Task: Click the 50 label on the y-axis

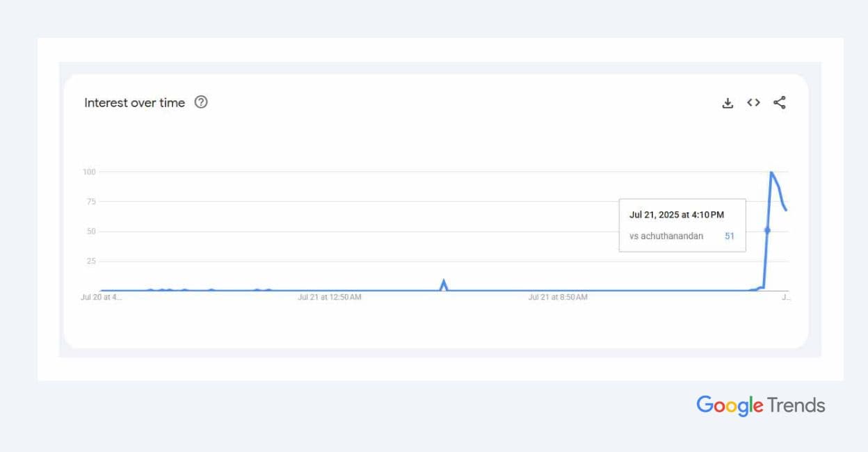Action: pyautogui.click(x=90, y=232)
